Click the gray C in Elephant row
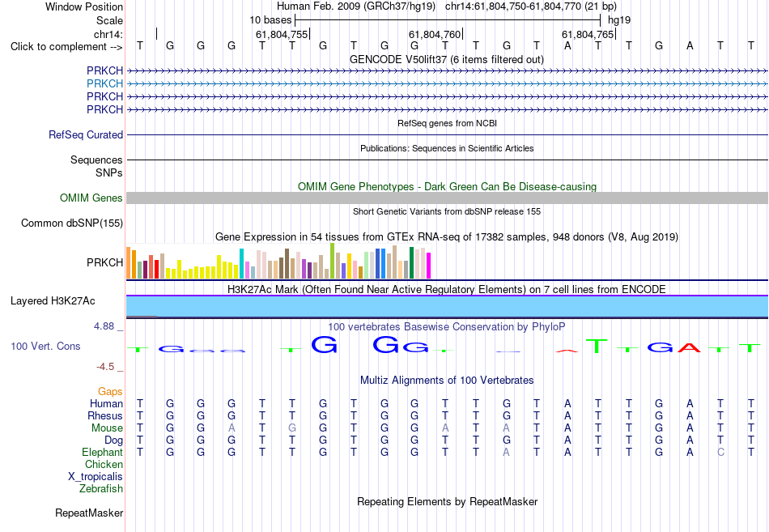Screen dimensions: 769x532 coord(720,452)
